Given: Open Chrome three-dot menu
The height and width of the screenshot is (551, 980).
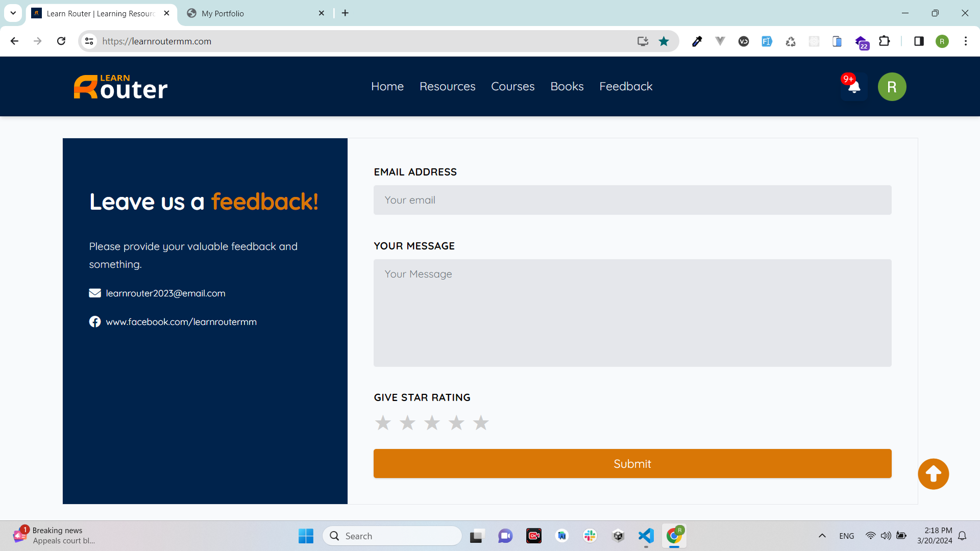Looking at the screenshot, I should point(966,41).
